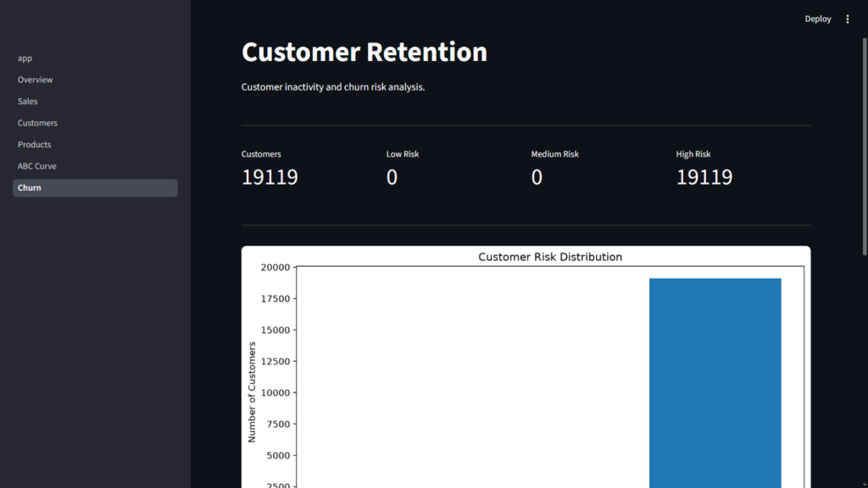Click the High Risk metric label
Viewport: 868px width, 488px height.
click(693, 154)
